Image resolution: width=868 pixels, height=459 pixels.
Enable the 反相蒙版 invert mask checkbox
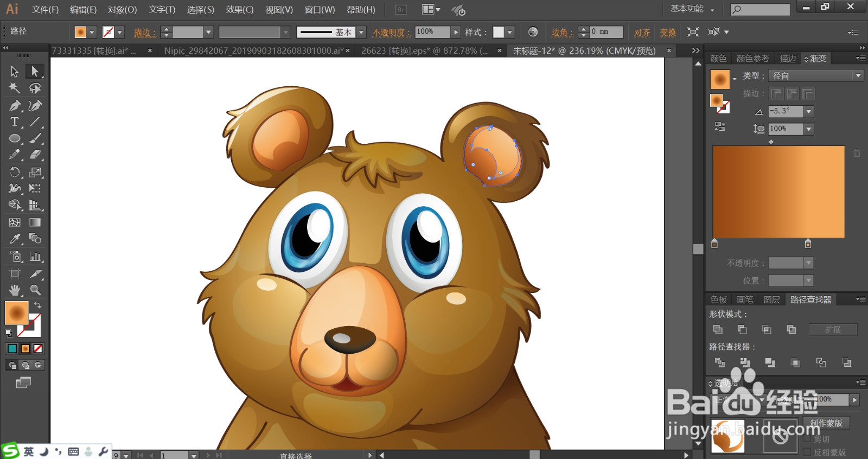[x=807, y=452]
